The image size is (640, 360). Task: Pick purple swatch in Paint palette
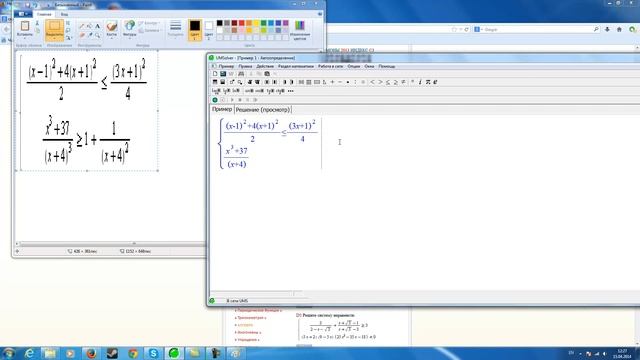point(286,23)
